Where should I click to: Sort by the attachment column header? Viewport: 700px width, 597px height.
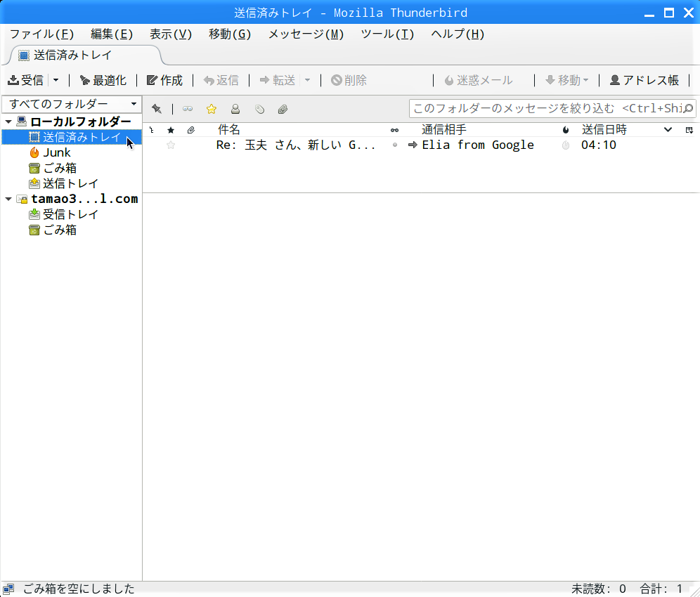(x=190, y=130)
